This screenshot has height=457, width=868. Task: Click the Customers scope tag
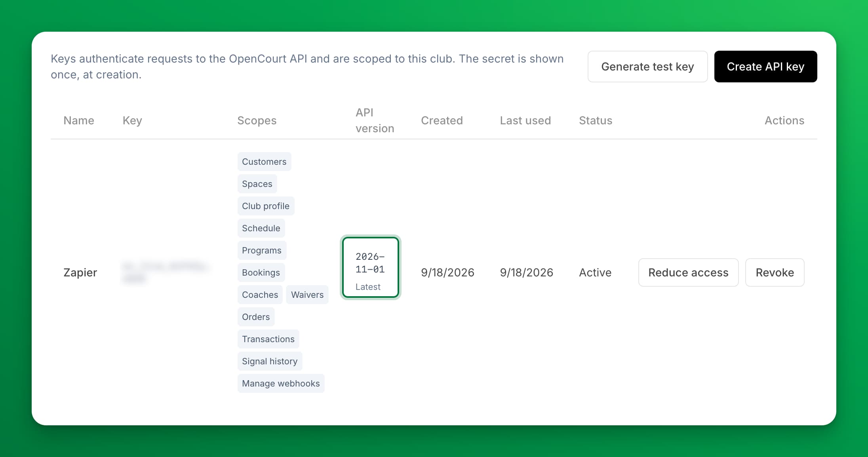click(x=264, y=162)
